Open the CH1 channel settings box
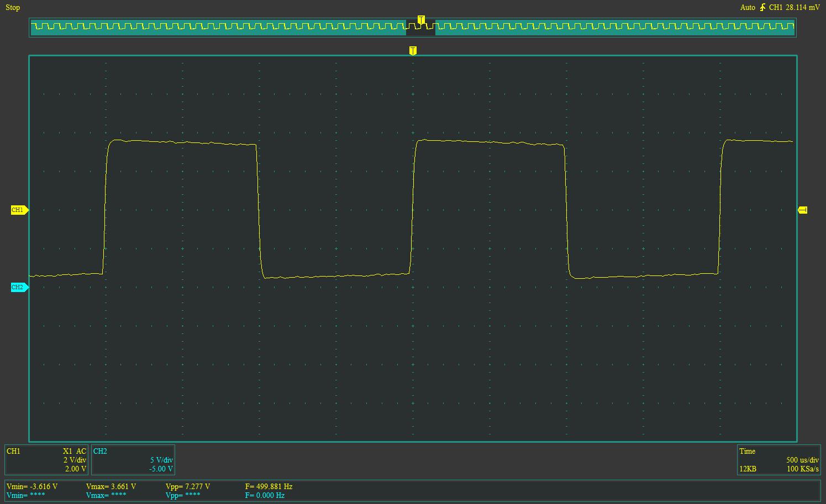 coord(46,460)
